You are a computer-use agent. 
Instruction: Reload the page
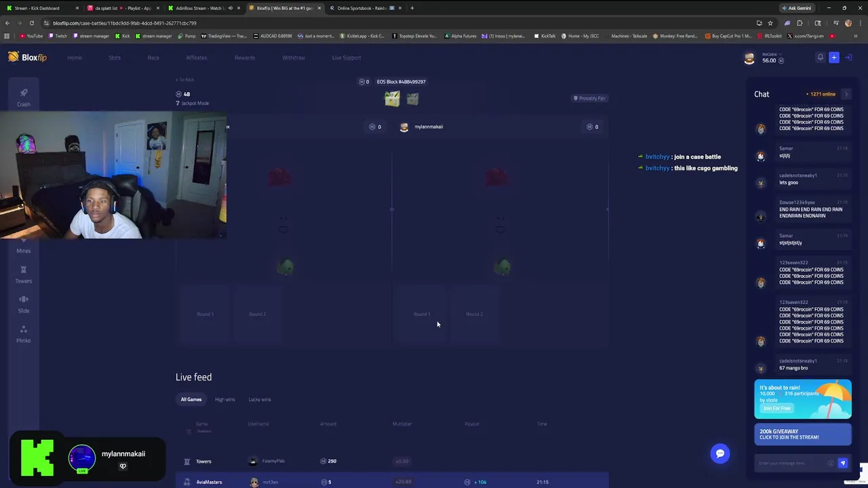click(31, 23)
